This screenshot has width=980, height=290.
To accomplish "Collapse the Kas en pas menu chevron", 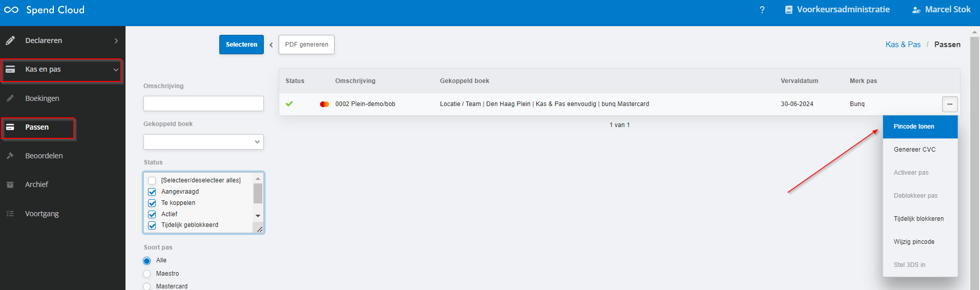I will 116,70.
